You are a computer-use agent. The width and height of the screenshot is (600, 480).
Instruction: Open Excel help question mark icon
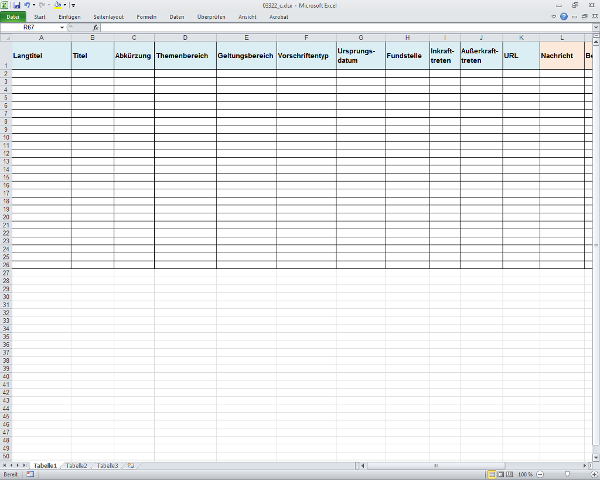click(565, 17)
